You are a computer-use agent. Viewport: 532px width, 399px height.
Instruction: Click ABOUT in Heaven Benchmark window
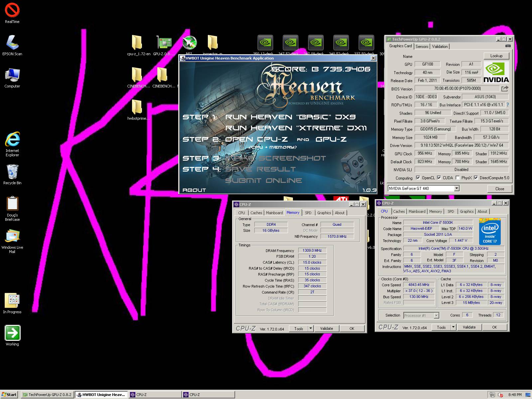tap(194, 190)
